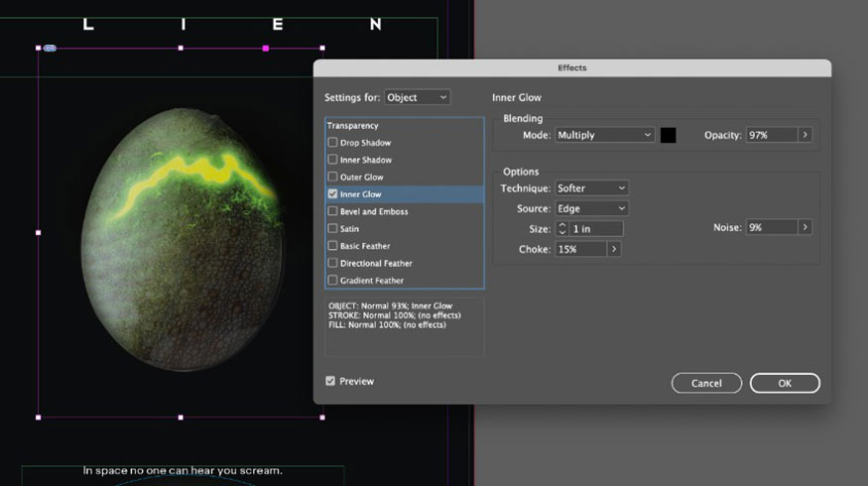Select the Drop Shadow list entry label
Image resolution: width=868 pixels, height=486 pixels.
click(365, 143)
